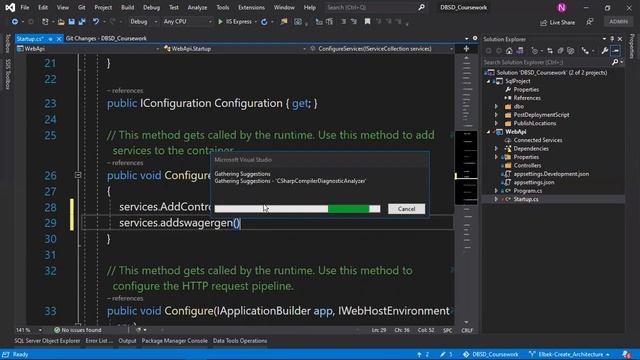Open the Properties wrench icon in Solution Explorer

pos(604,51)
